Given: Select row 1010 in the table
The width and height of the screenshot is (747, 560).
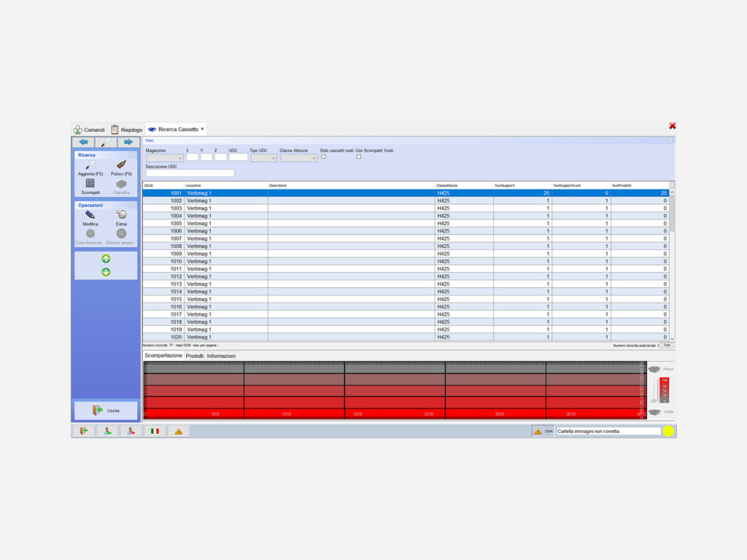Looking at the screenshot, I should pos(406,262).
